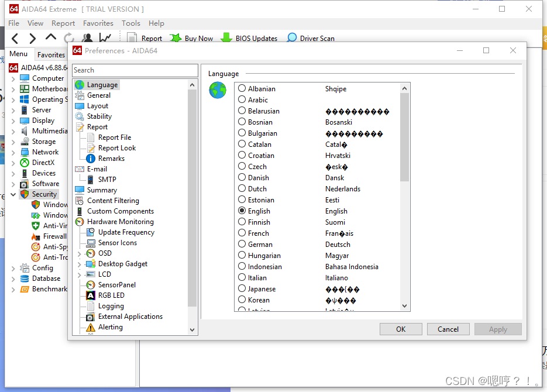Select SMTP under E-mail
Viewport: 547px width, 392px height.
tap(106, 179)
